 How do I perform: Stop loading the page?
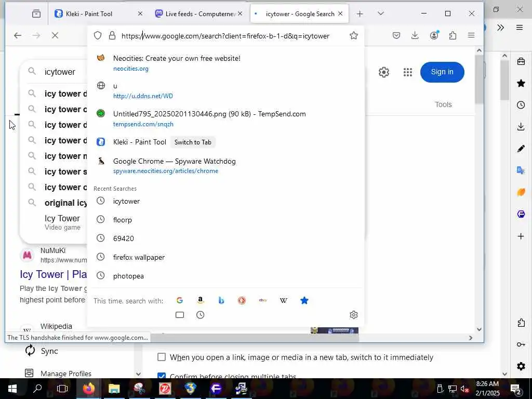tap(55, 35)
